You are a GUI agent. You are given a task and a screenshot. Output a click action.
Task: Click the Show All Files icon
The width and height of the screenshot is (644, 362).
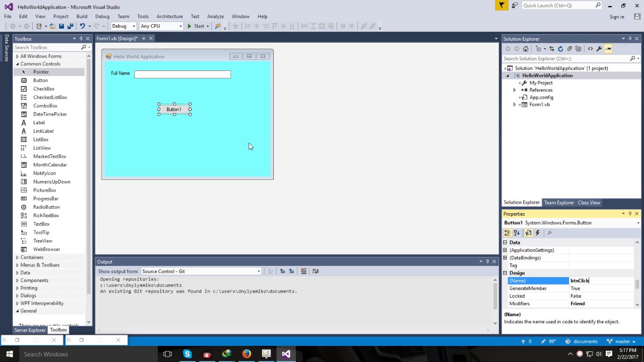(578, 49)
